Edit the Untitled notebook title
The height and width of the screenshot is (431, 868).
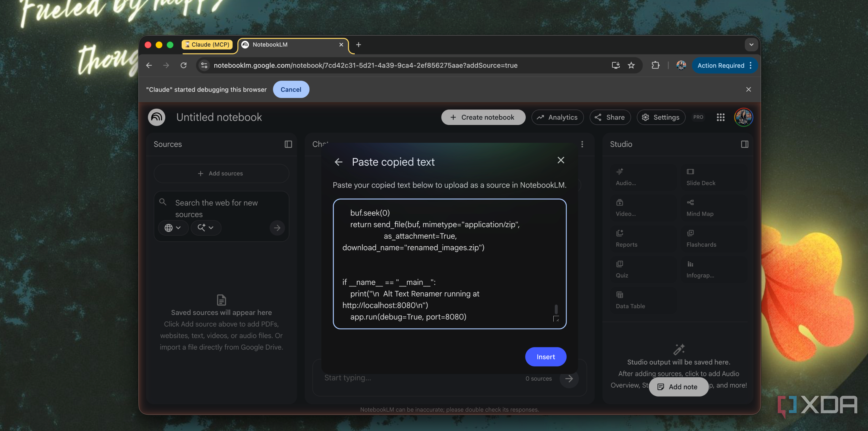tap(219, 117)
